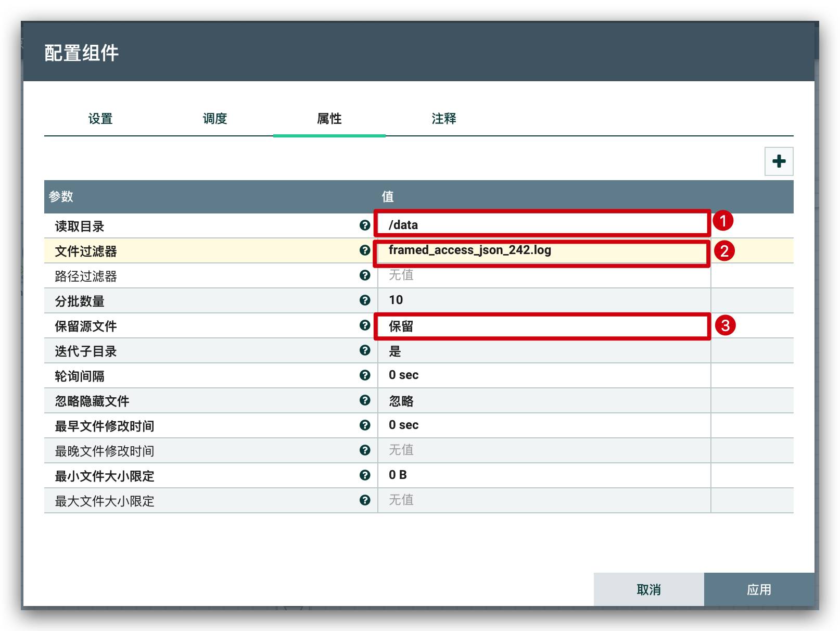
Task: Open the 调度 tab
Action: tap(215, 119)
